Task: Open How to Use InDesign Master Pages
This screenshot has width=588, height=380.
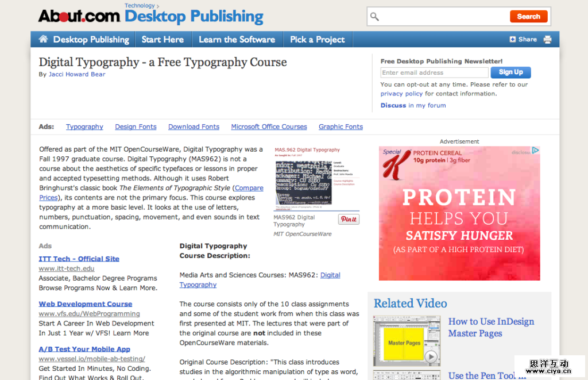Action: [491, 328]
